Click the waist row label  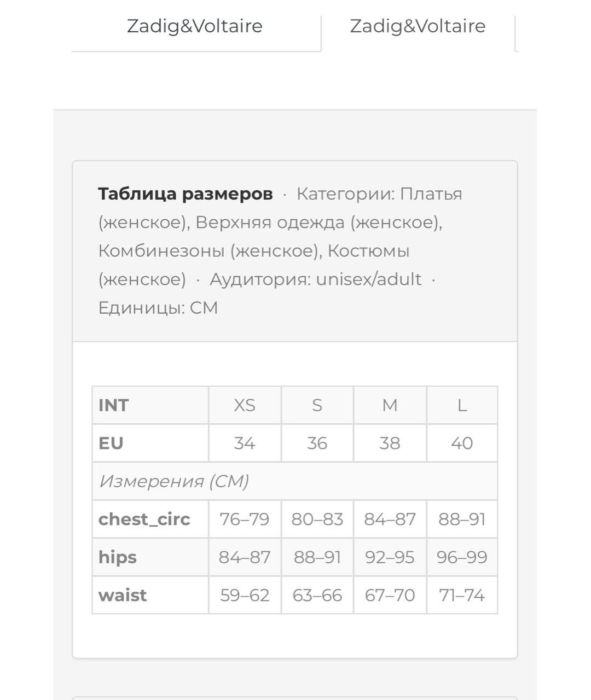click(123, 595)
